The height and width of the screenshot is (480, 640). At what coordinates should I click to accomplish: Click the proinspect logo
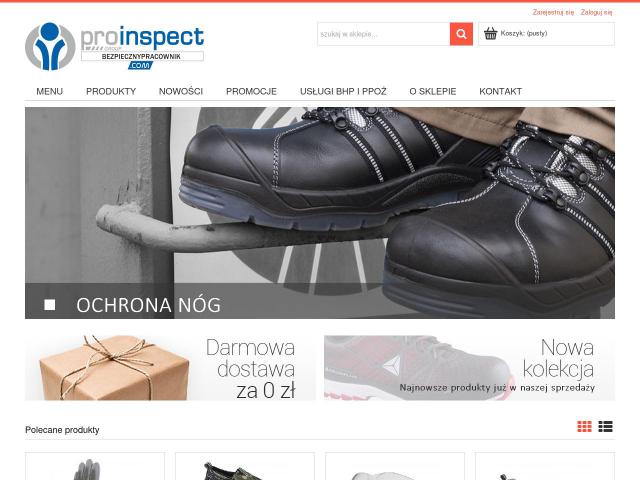115,46
